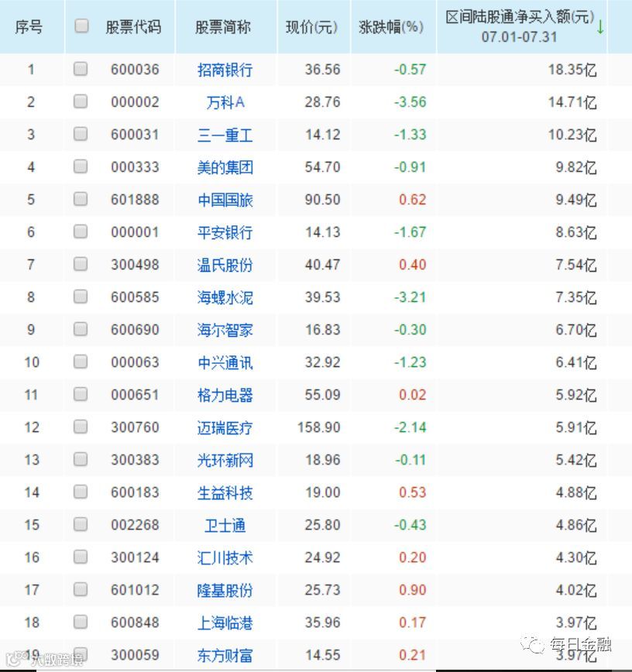Click price cell 55.09
Image resolution: width=632 pixels, height=672 pixels.
[322, 395]
